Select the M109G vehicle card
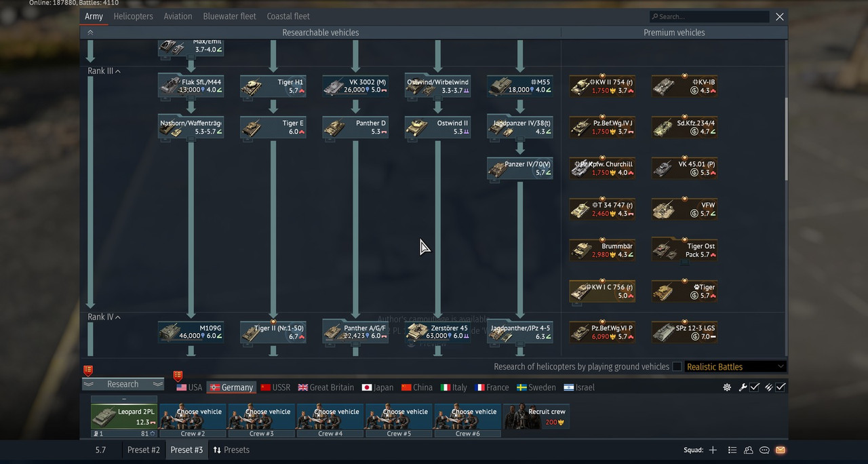Viewport: 868px width, 464px height. [191, 332]
